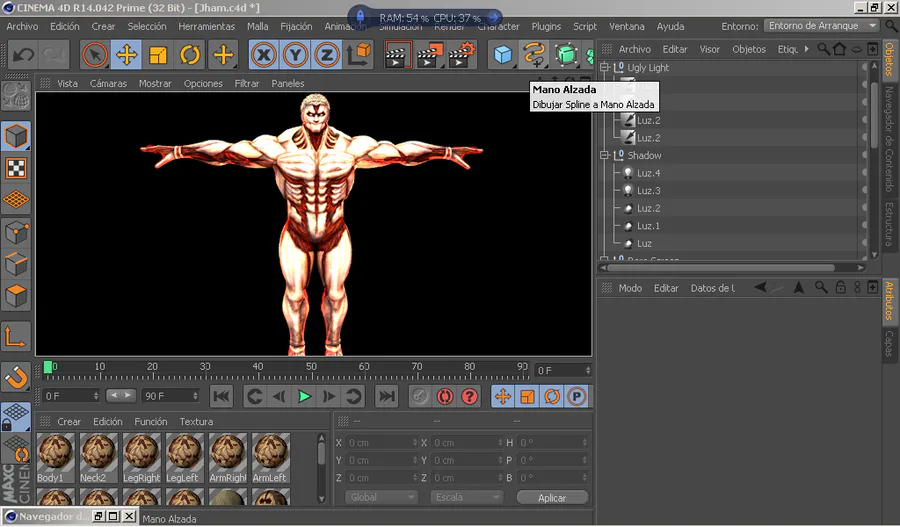Open the Plugins menu
Image resolution: width=900 pixels, height=527 pixels.
546,26
